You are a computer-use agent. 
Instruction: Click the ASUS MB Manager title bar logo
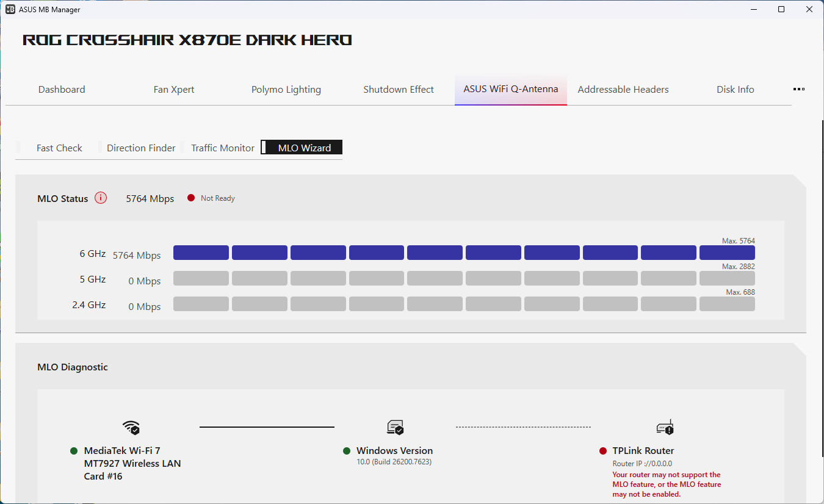coord(10,9)
